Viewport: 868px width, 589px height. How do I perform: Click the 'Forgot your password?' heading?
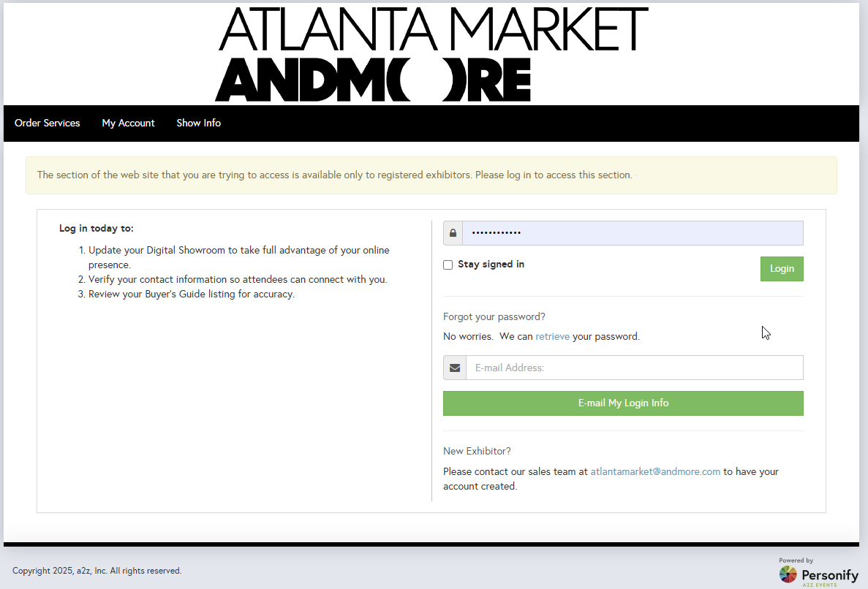click(x=494, y=316)
